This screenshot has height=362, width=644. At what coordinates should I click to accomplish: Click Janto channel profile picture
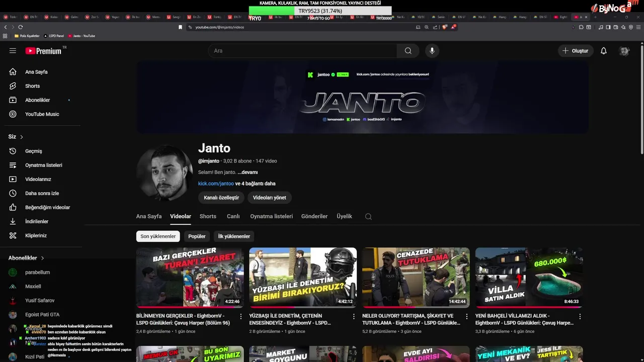tap(165, 173)
